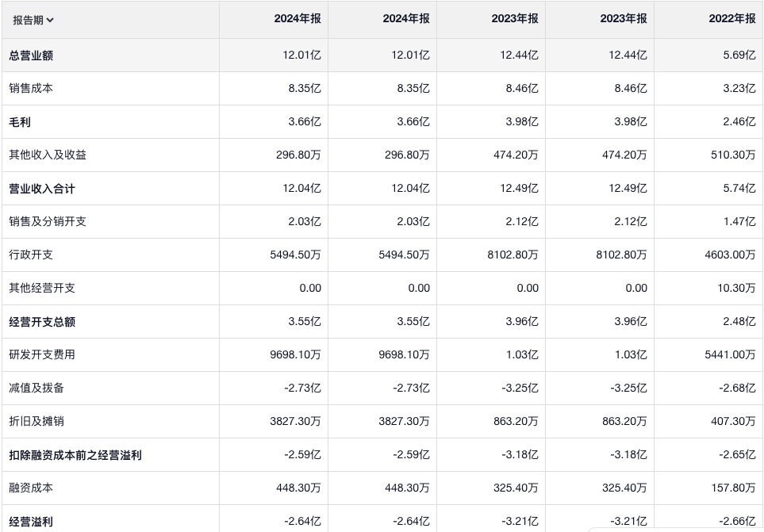The height and width of the screenshot is (532, 764).
Task: Click the 毛利 row label
Action: pos(20,122)
